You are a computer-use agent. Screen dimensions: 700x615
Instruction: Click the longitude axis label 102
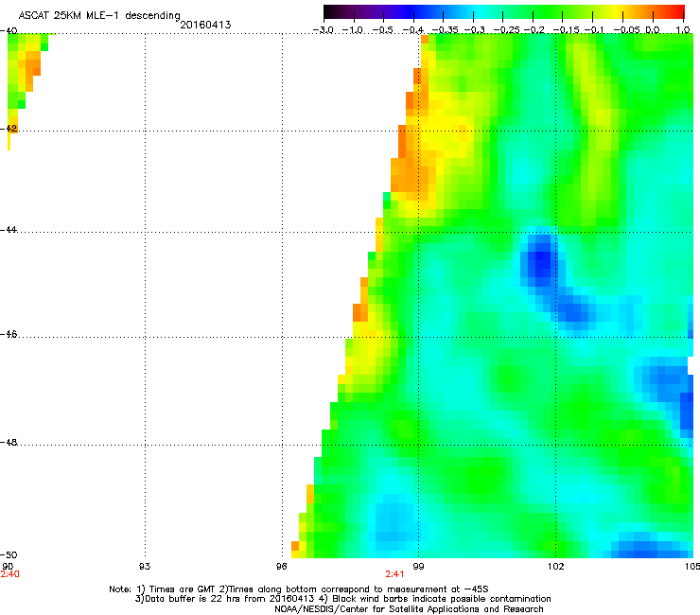(x=555, y=567)
